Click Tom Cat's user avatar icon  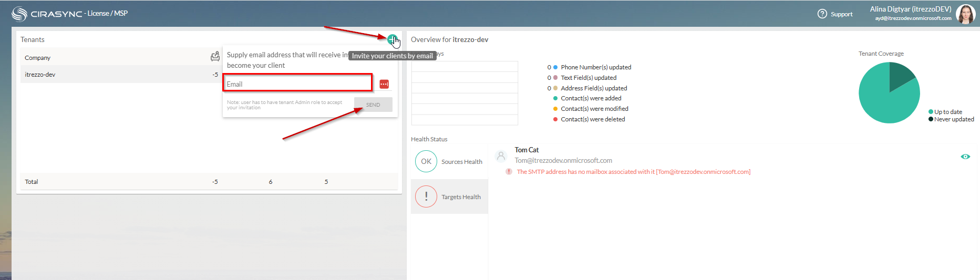(x=501, y=156)
